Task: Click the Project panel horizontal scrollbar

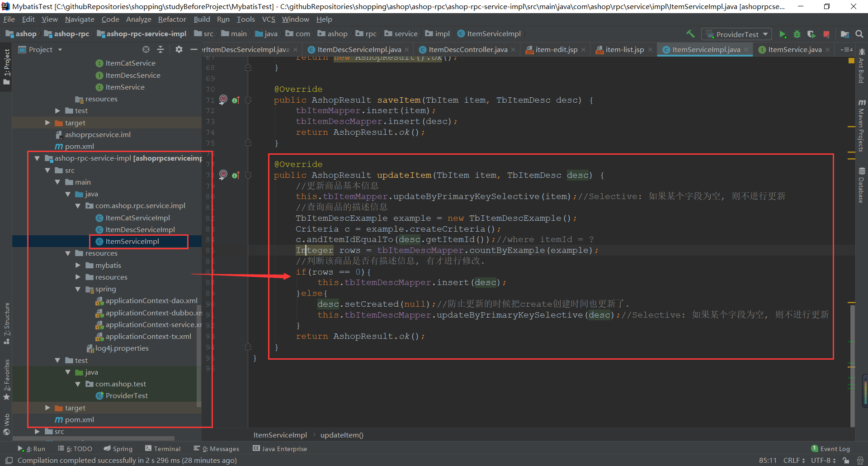Action: click(93, 438)
